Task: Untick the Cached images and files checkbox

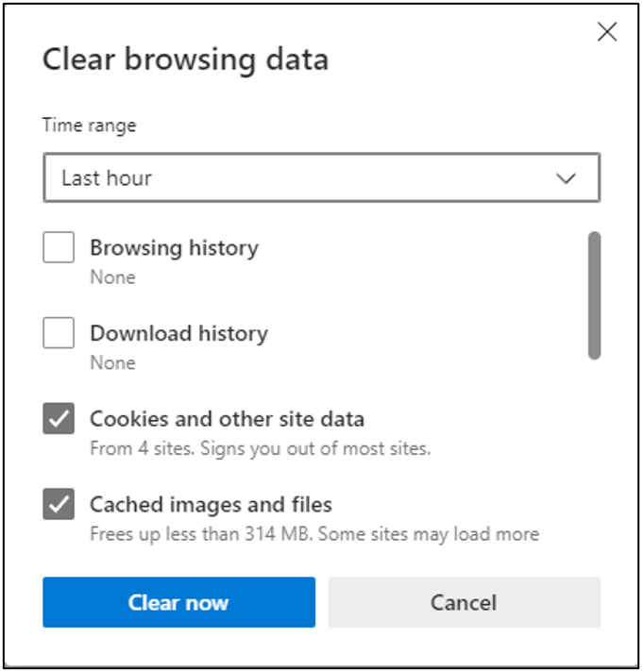Action: [x=59, y=504]
